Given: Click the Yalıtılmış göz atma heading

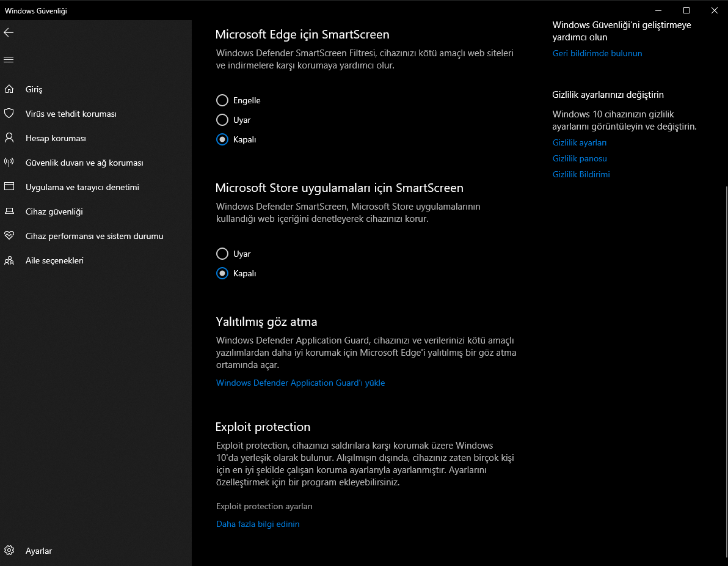Looking at the screenshot, I should 266,322.
